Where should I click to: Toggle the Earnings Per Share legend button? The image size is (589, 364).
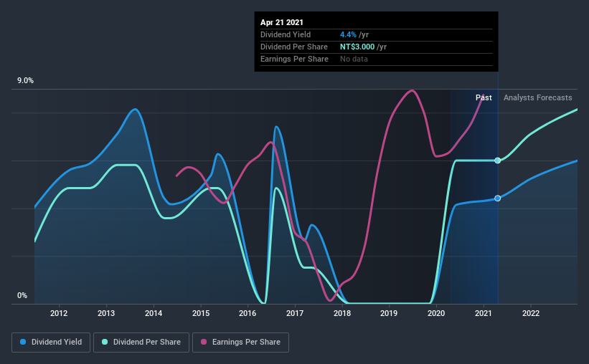click(x=241, y=343)
